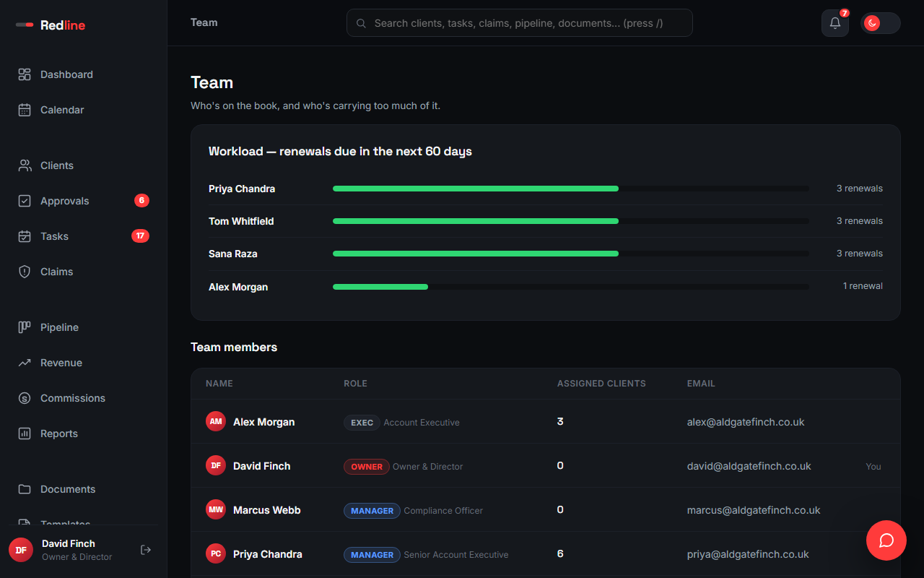Click the Tasks icon in the sidebar
Viewport: 924px width, 578px height.
point(25,236)
